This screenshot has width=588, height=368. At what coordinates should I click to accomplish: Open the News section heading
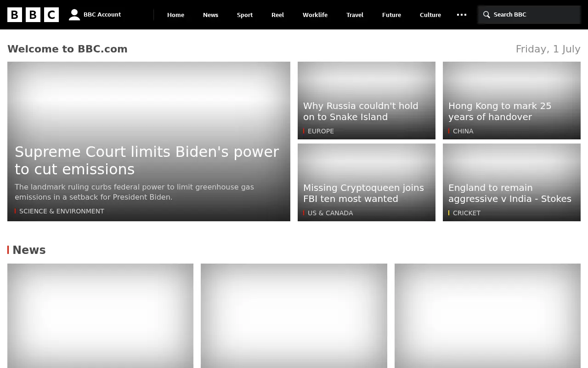click(29, 250)
